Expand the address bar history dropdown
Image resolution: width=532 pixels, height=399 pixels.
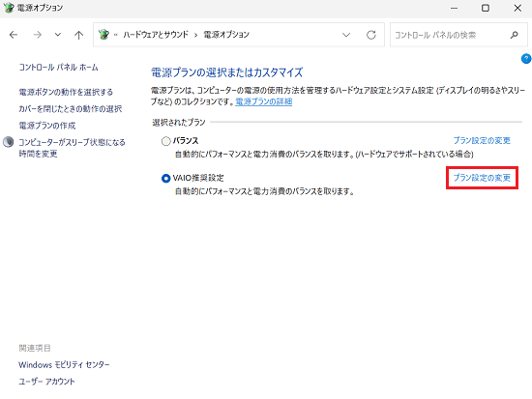346,35
